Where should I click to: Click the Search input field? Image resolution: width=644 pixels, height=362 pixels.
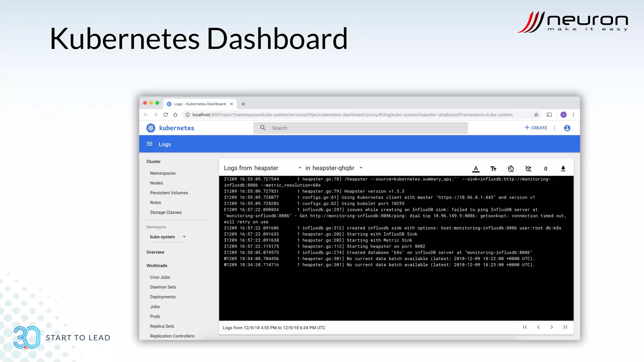click(x=361, y=128)
